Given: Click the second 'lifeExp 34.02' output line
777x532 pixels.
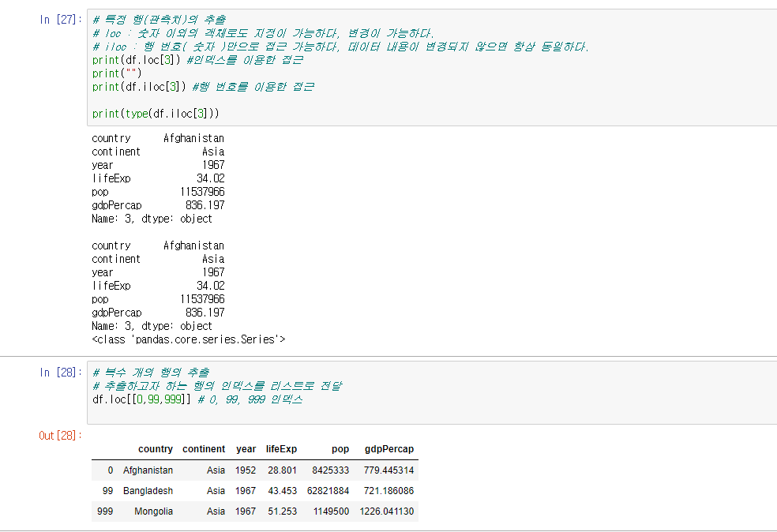Looking at the screenshot, I should tap(158, 286).
